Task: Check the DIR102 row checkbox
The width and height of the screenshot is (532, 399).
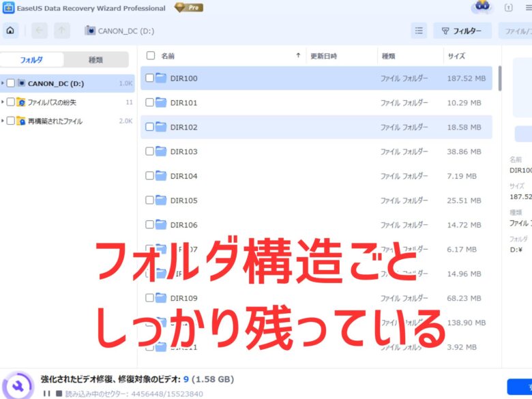Action: click(x=149, y=127)
